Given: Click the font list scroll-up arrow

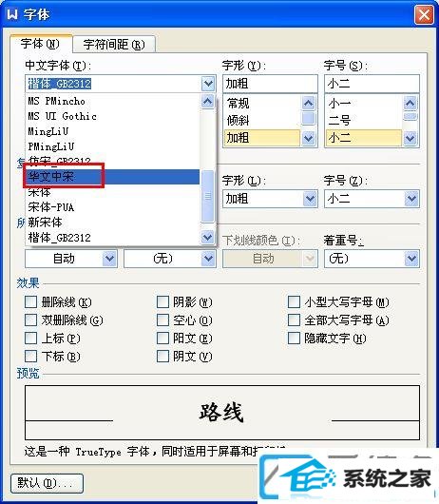Looking at the screenshot, I should pos(208,102).
